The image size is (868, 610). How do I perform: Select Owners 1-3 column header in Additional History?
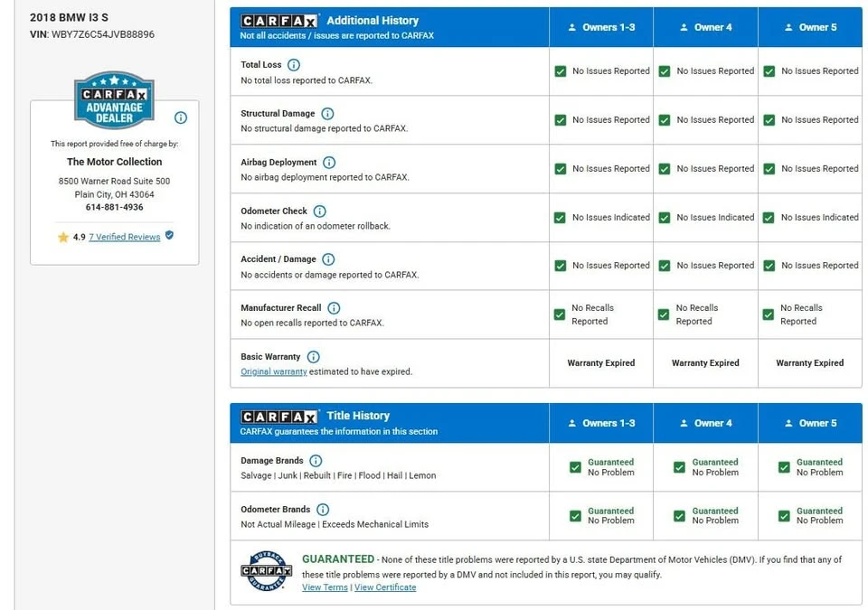[601, 27]
